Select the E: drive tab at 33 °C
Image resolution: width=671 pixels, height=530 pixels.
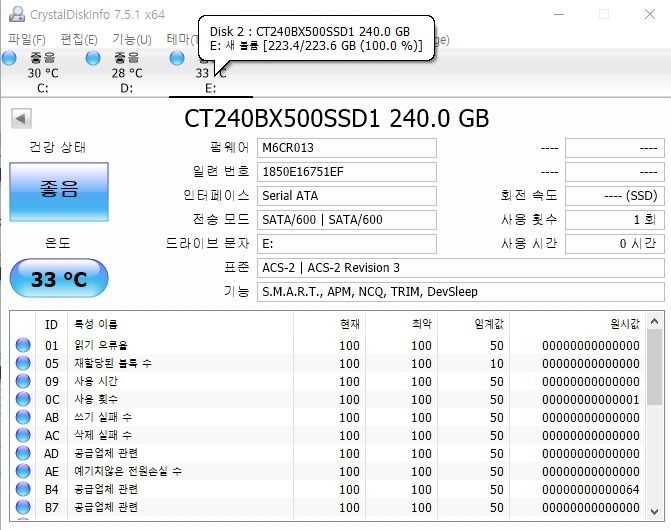coord(210,73)
